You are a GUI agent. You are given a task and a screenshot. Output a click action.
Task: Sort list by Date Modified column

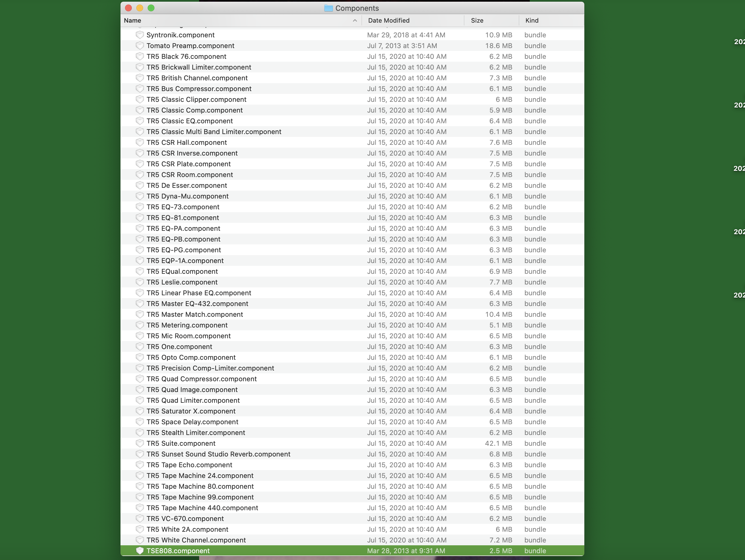(x=389, y=21)
